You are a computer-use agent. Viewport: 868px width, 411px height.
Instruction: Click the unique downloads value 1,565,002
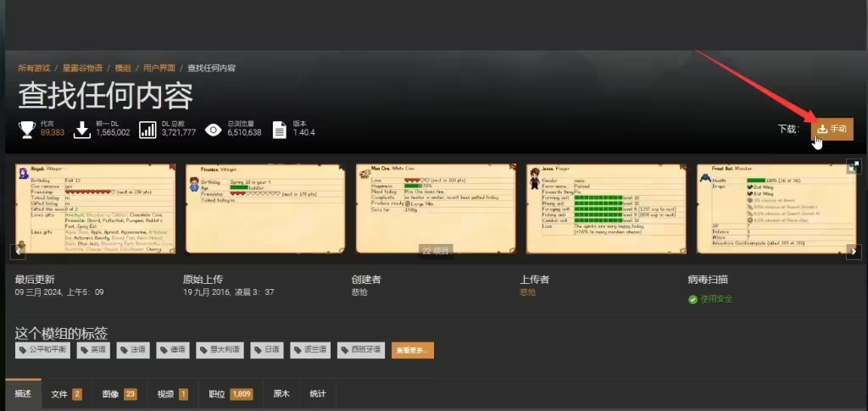point(113,133)
